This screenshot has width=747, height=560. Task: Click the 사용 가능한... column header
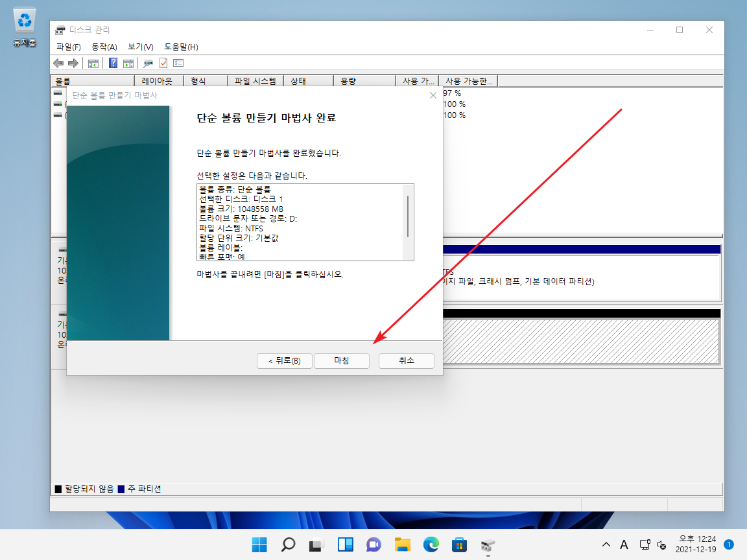pos(468,81)
